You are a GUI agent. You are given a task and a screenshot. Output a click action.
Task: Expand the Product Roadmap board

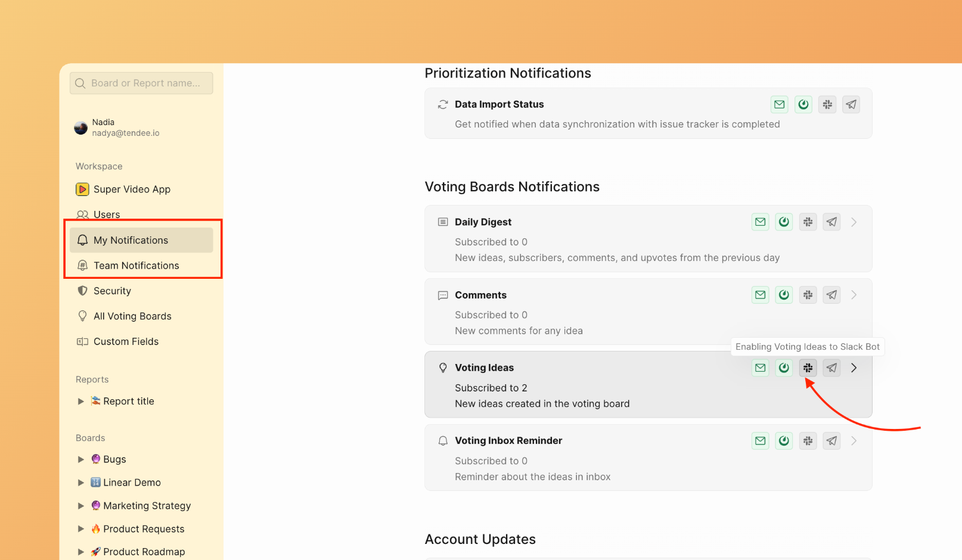[81, 552]
